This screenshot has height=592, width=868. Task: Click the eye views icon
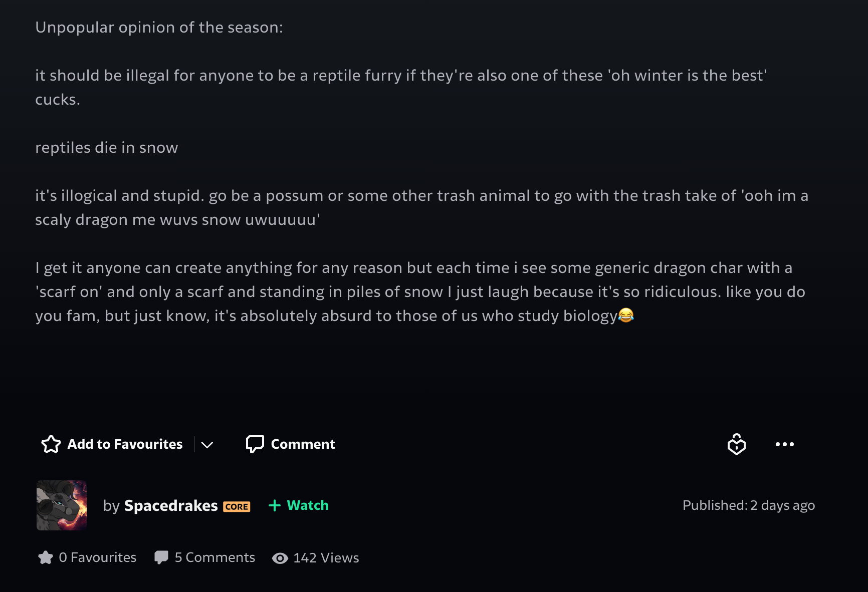click(280, 558)
